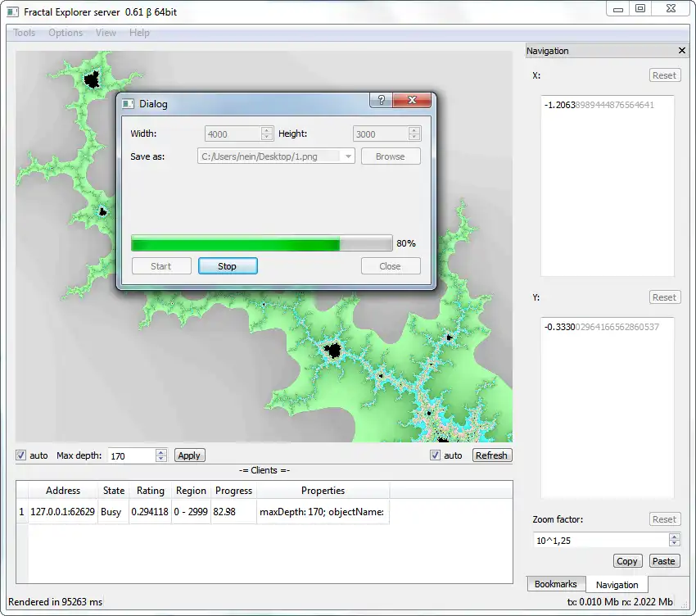Decrease dialog Height spinner
Image resolution: width=696 pixels, height=616 pixels.
[414, 136]
